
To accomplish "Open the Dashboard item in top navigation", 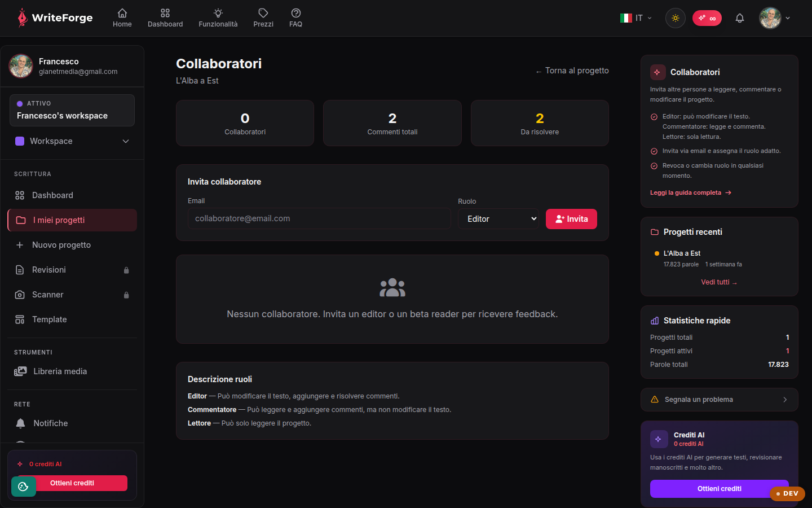I will pos(165,18).
